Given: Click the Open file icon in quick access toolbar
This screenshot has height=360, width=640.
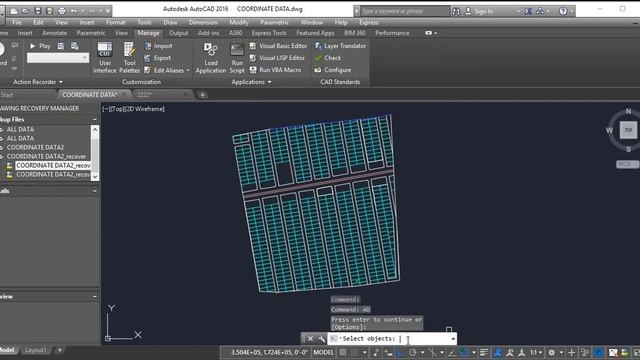Looking at the screenshot, I should tap(25, 11).
